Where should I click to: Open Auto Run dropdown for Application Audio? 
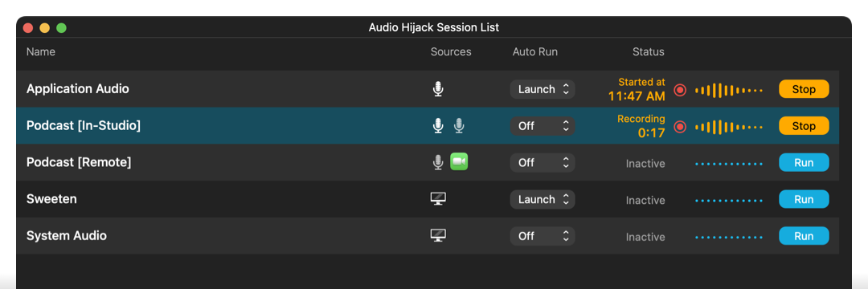(542, 89)
